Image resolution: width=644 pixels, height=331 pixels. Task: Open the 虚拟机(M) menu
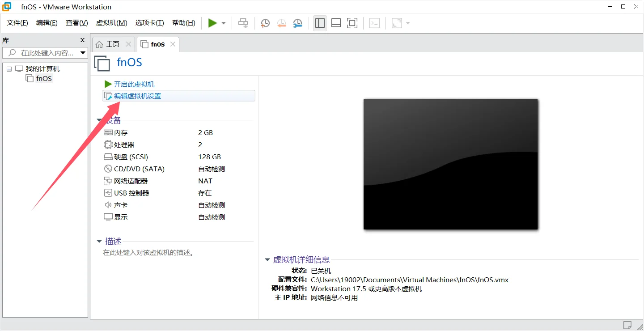tap(112, 23)
